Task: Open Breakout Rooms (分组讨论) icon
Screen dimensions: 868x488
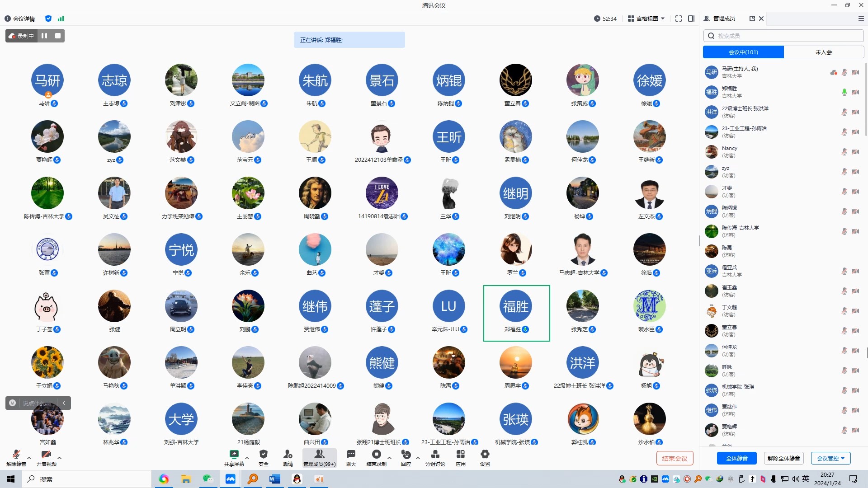Action: pos(435,455)
